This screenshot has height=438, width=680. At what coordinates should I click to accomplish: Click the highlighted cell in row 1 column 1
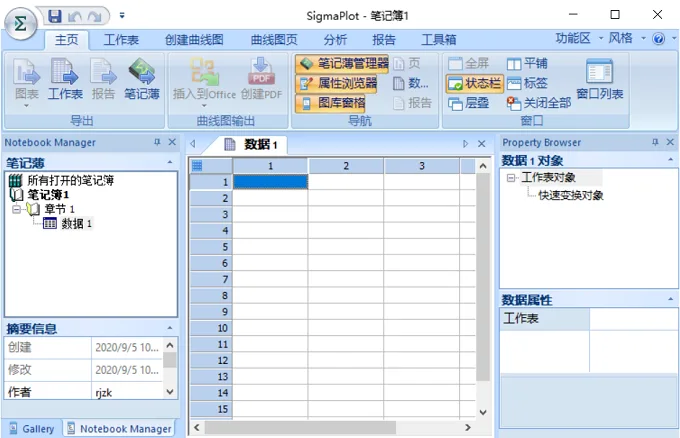click(270, 182)
